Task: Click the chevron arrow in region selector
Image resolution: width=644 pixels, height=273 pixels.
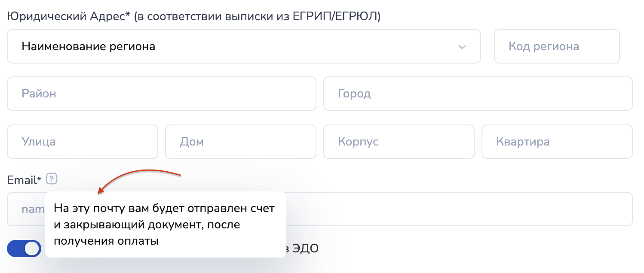Action: [x=462, y=47]
